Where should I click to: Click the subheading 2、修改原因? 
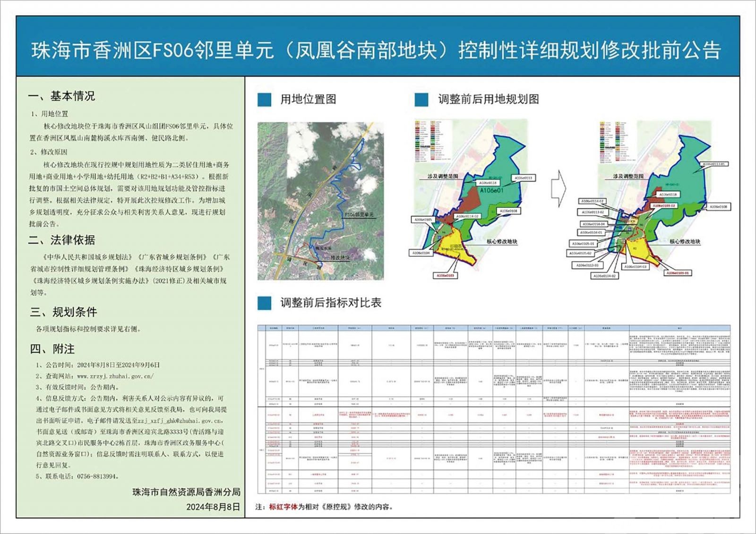click(49, 152)
